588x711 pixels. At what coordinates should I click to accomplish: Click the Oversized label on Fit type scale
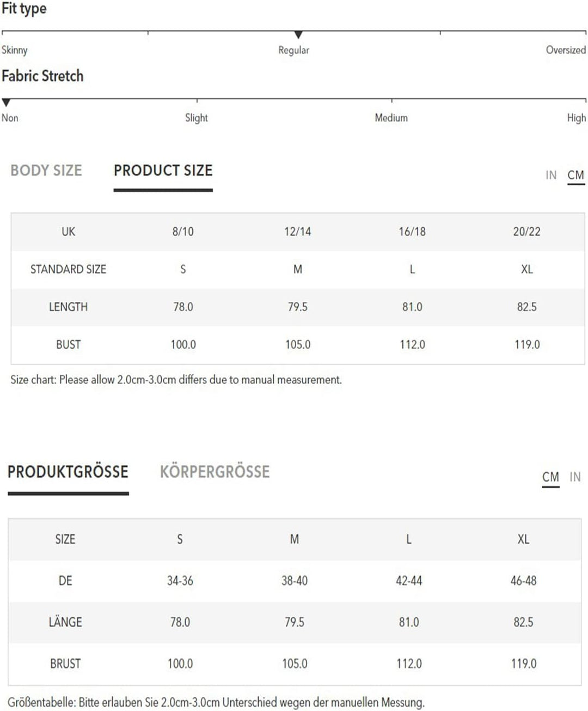tap(566, 50)
